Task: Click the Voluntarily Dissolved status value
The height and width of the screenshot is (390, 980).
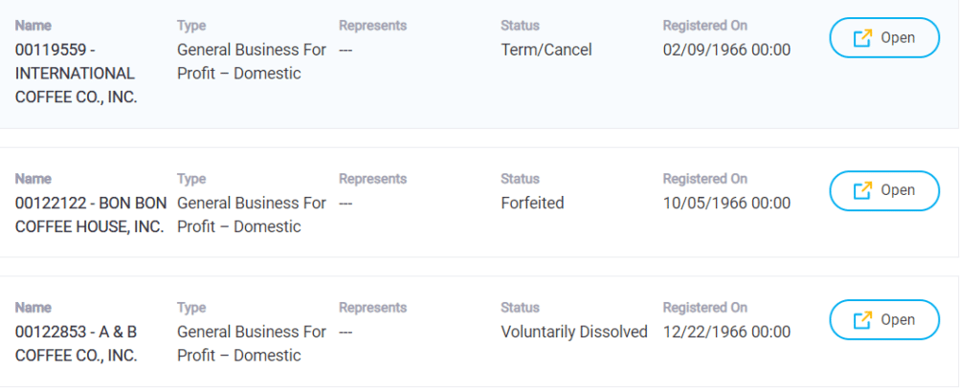Action: 574,332
